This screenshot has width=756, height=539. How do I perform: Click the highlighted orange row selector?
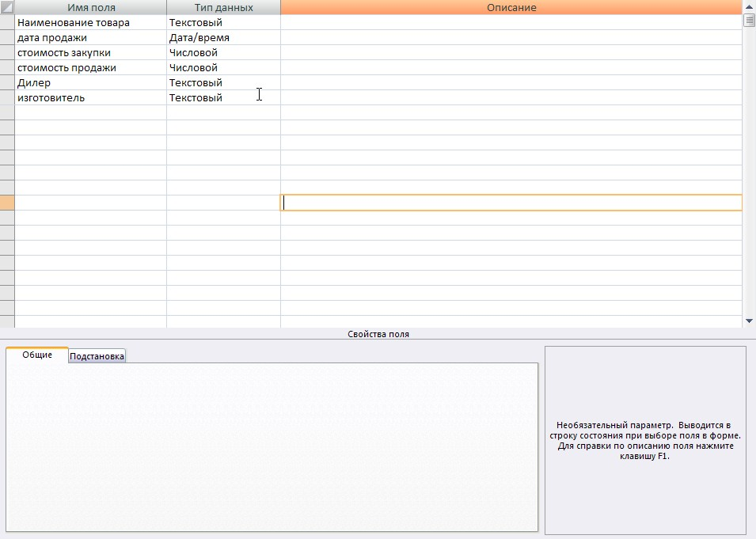(x=7, y=203)
